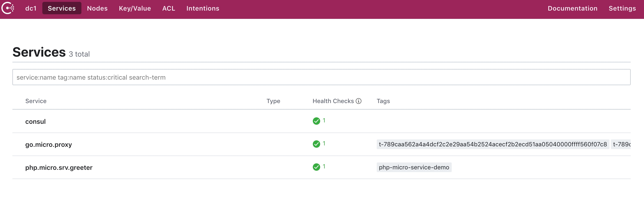Image resolution: width=644 pixels, height=208 pixels.
Task: Open the Nodes tab
Action: pos(97,8)
